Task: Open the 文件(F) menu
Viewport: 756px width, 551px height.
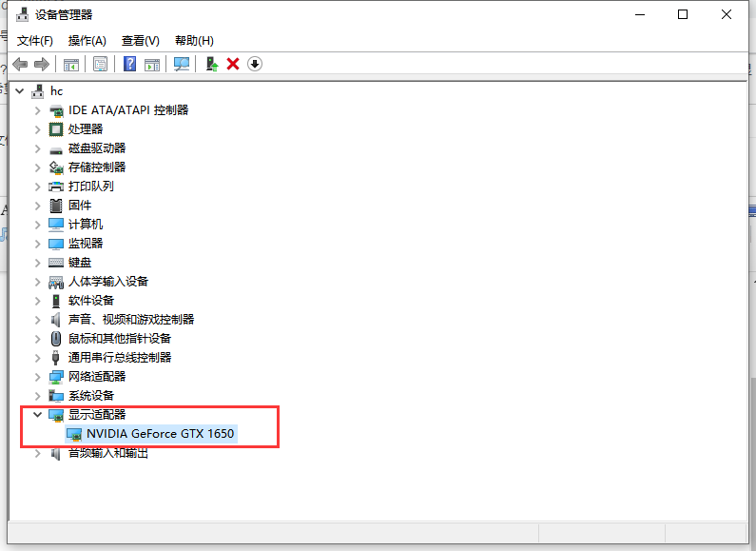Action: point(35,41)
